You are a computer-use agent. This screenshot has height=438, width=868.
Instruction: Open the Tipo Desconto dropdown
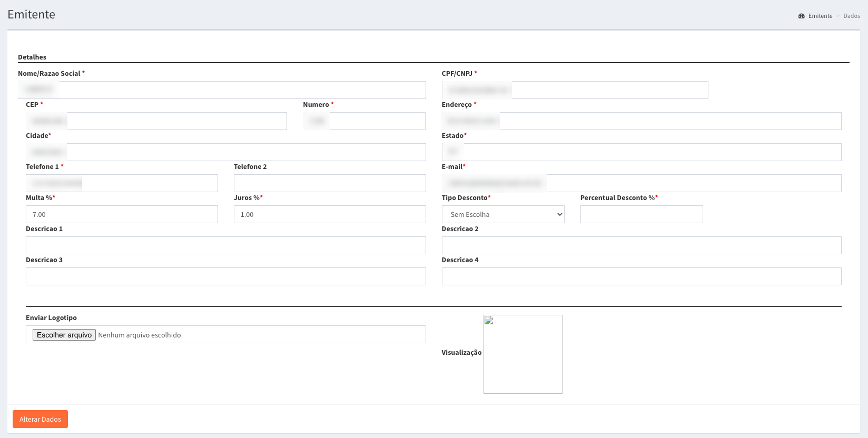[503, 214]
